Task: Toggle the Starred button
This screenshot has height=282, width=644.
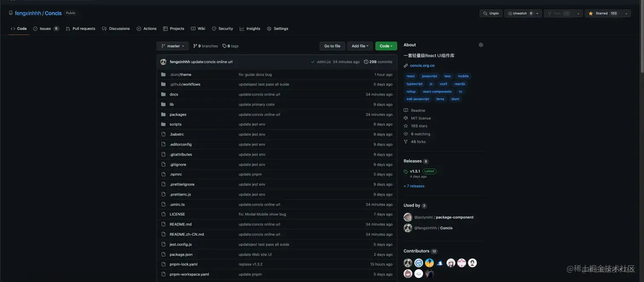Action: (x=603, y=13)
